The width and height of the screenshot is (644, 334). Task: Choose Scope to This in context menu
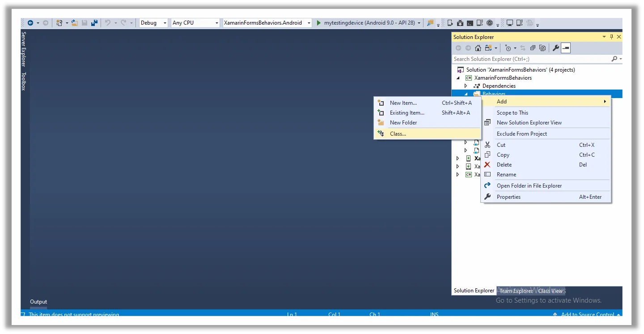pos(546,112)
